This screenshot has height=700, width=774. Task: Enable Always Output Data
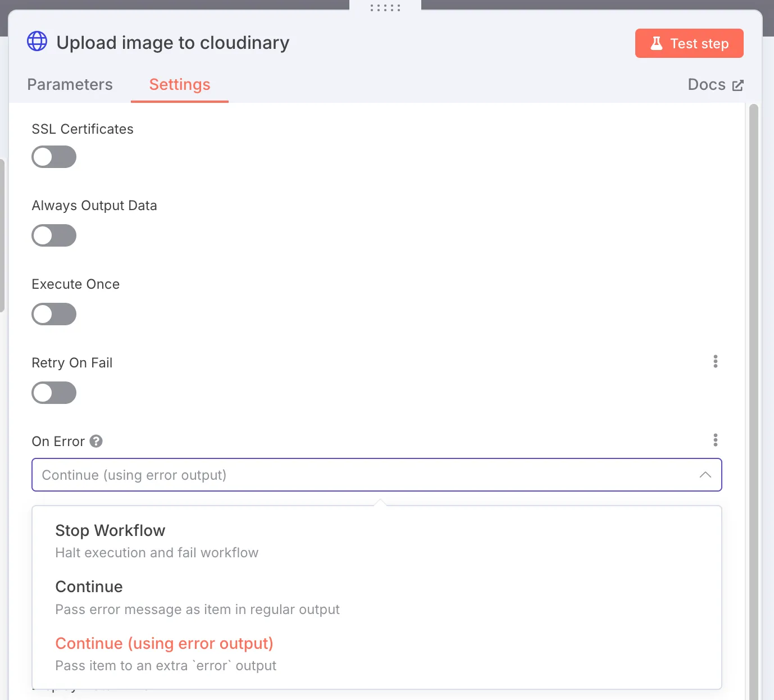click(53, 235)
